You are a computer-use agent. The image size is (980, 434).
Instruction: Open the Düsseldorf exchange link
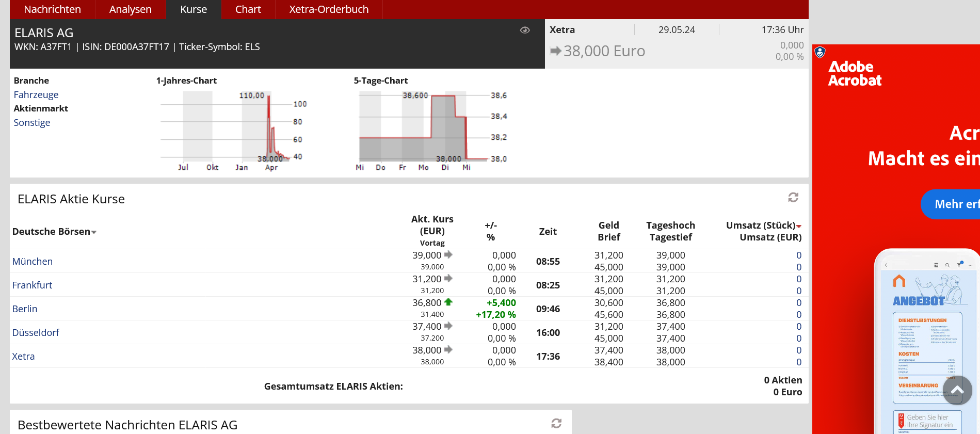36,332
